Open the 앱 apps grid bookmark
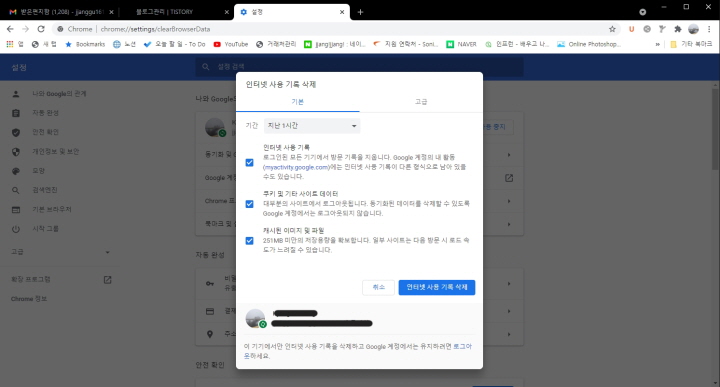Image resolution: width=720 pixels, height=387 pixels. tap(15, 44)
